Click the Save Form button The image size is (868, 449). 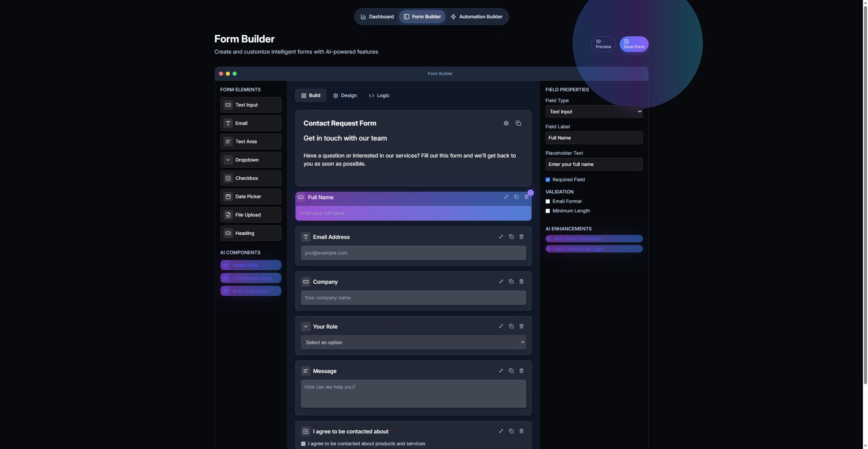[x=634, y=44]
